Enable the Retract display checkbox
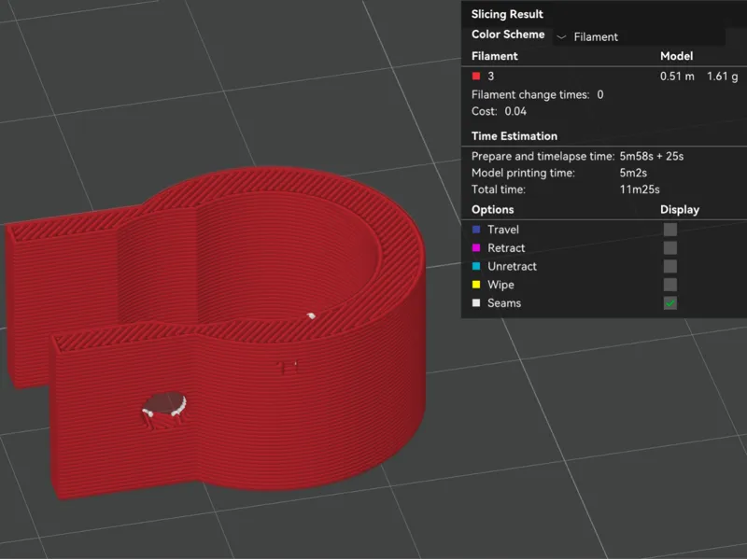 coord(669,247)
